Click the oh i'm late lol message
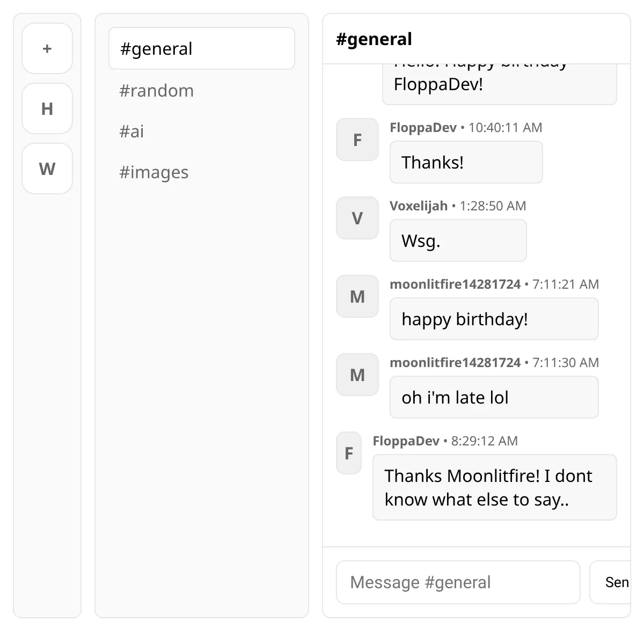The width and height of the screenshot is (644, 644). pos(494,397)
